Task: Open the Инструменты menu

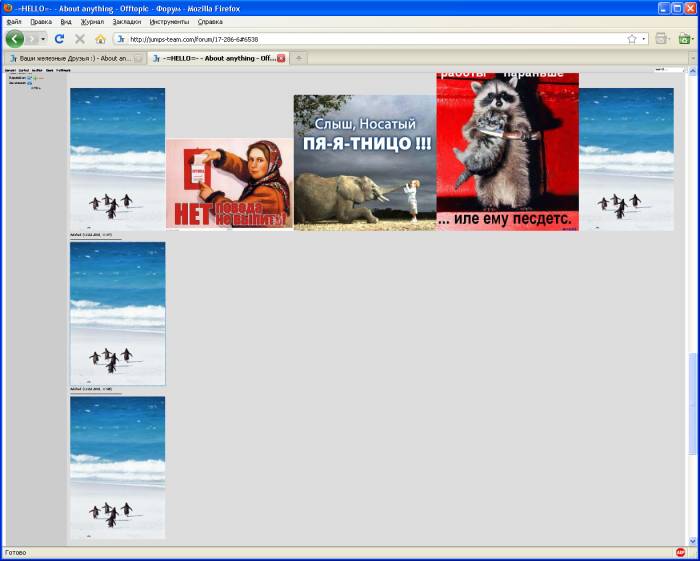Action: [169, 21]
